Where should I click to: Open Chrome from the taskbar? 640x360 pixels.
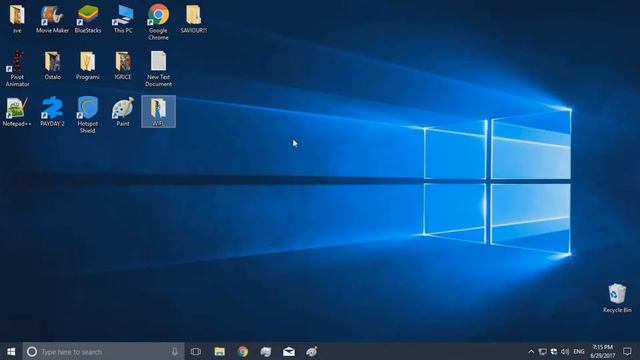(x=243, y=351)
